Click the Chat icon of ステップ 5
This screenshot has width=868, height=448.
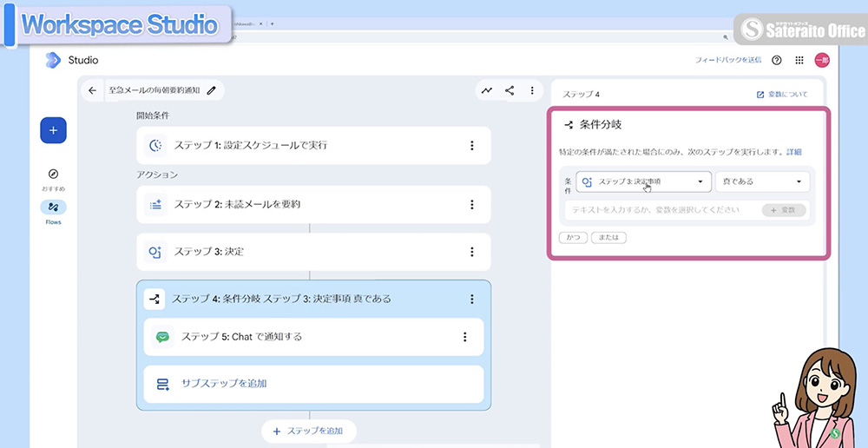(x=163, y=337)
